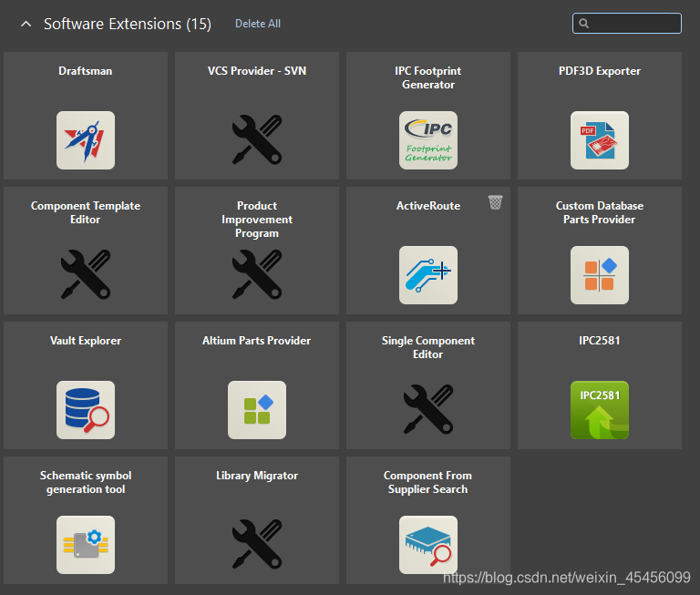Click Custom Database Parts Provider icon
Viewport: 700px width, 595px height.
pos(600,275)
